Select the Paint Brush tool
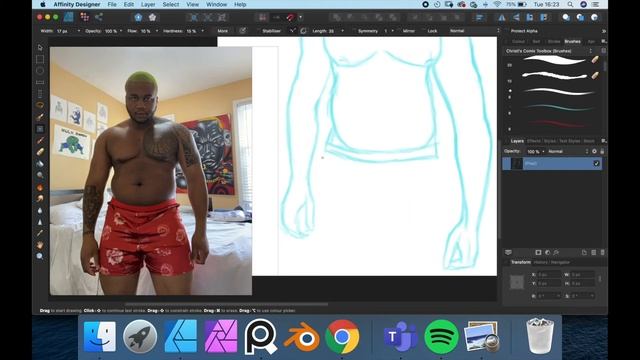This screenshot has height=360, width=640. pyautogui.click(x=40, y=140)
